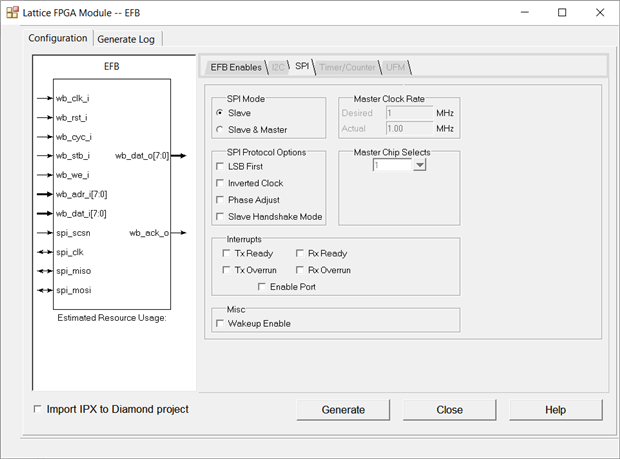
Task: Click the spi_miso port label
Action: point(74,271)
